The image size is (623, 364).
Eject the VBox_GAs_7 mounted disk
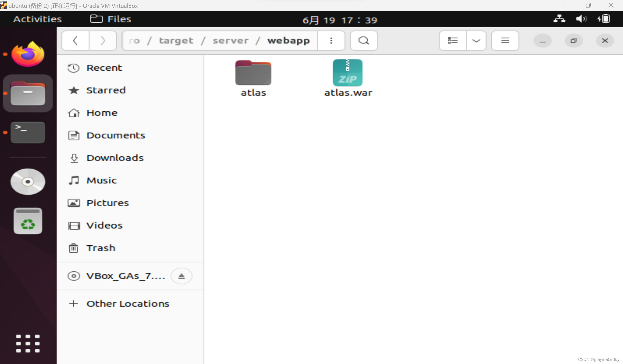pyautogui.click(x=182, y=276)
